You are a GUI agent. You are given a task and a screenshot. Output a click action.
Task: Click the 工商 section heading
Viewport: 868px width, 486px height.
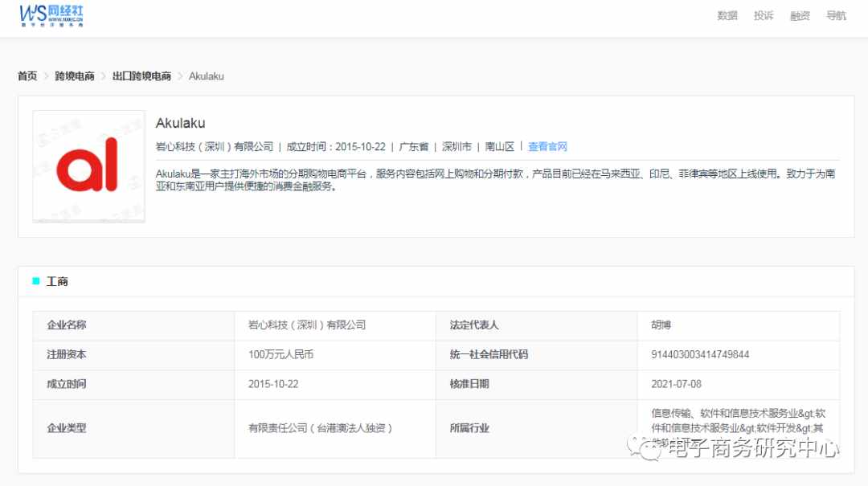(x=57, y=281)
